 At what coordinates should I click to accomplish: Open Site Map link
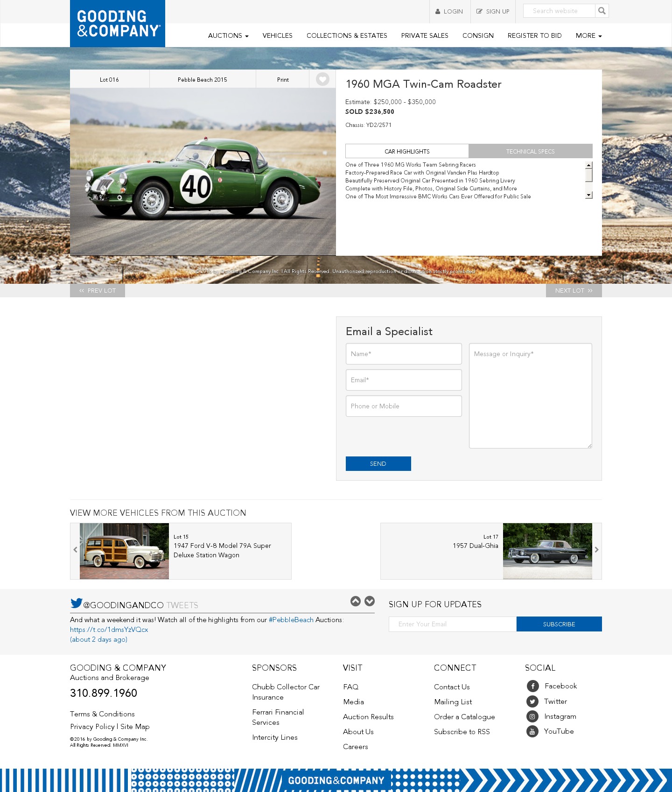coord(135,727)
